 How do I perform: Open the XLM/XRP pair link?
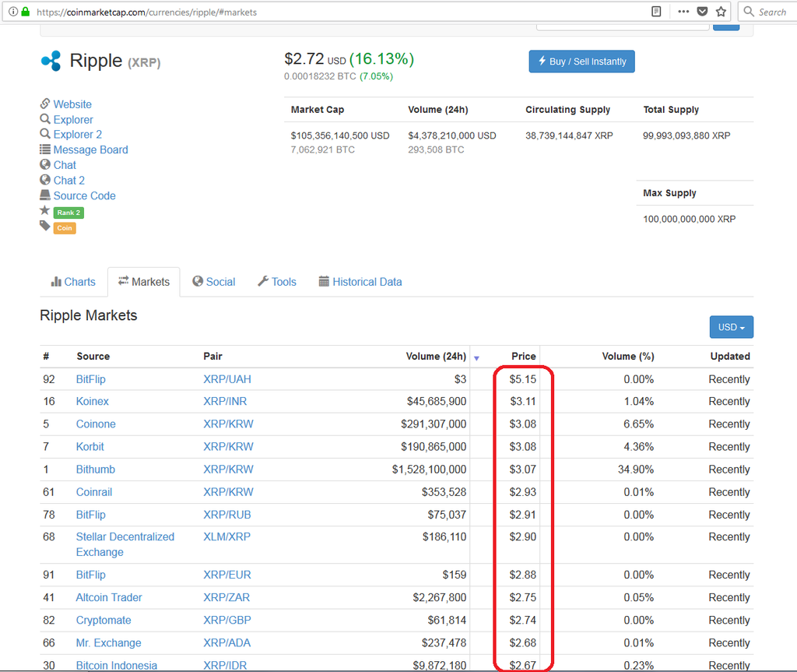tap(226, 537)
